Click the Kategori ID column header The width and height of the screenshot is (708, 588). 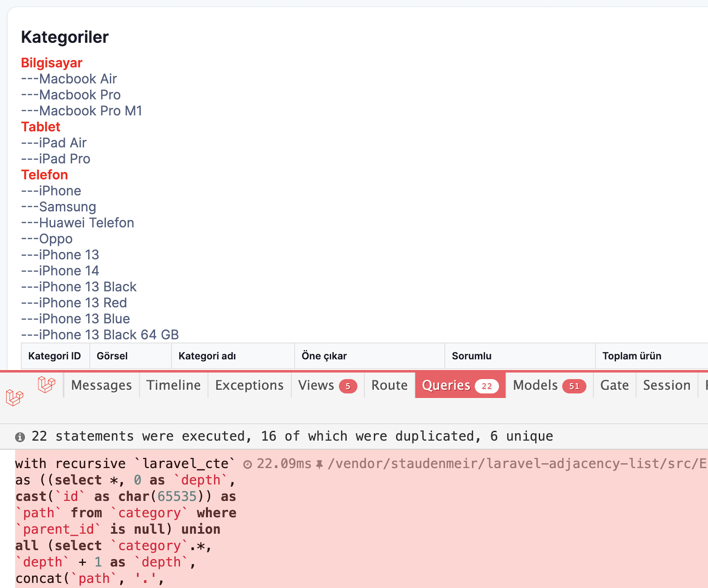click(x=55, y=356)
